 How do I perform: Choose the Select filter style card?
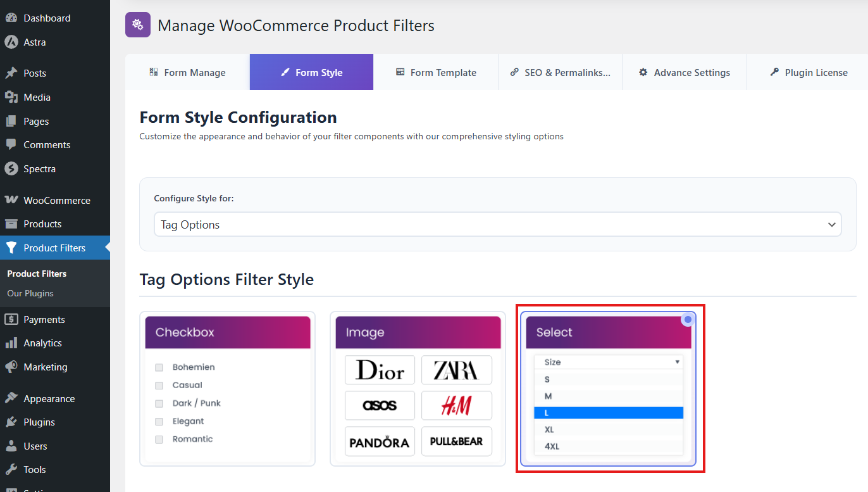click(608, 389)
